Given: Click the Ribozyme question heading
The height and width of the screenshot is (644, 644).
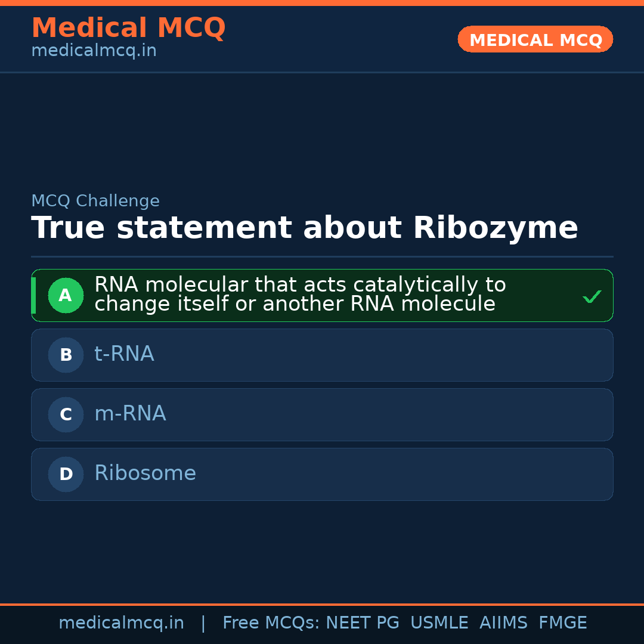Looking at the screenshot, I should (304, 228).
